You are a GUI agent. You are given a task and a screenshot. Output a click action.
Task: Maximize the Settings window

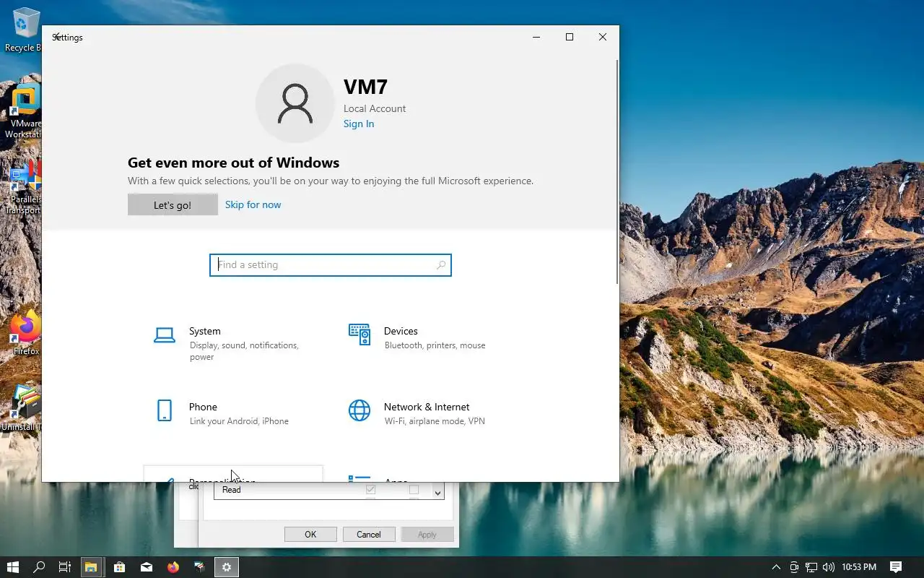point(570,37)
